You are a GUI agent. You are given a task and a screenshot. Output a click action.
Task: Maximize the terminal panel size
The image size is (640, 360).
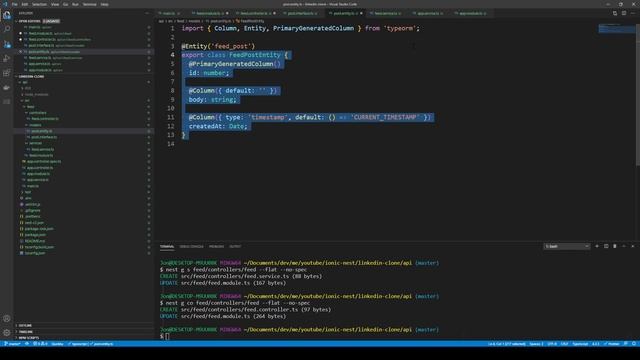pos(624,246)
